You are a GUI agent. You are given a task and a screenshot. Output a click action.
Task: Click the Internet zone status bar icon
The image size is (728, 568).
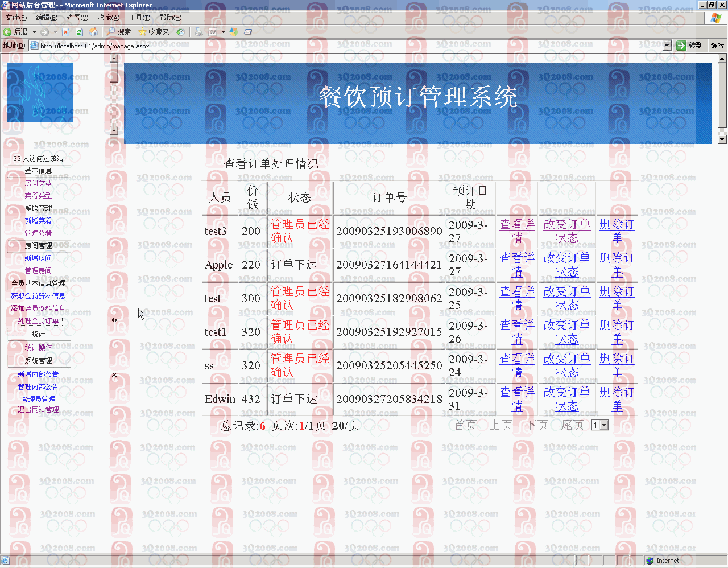(650, 561)
